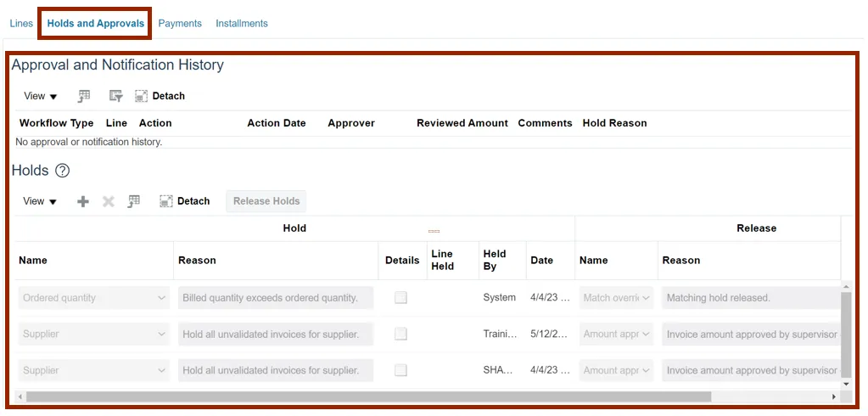This screenshot has width=868, height=416.
Task: Open the View menu in Approval history toolbar
Action: (x=40, y=96)
